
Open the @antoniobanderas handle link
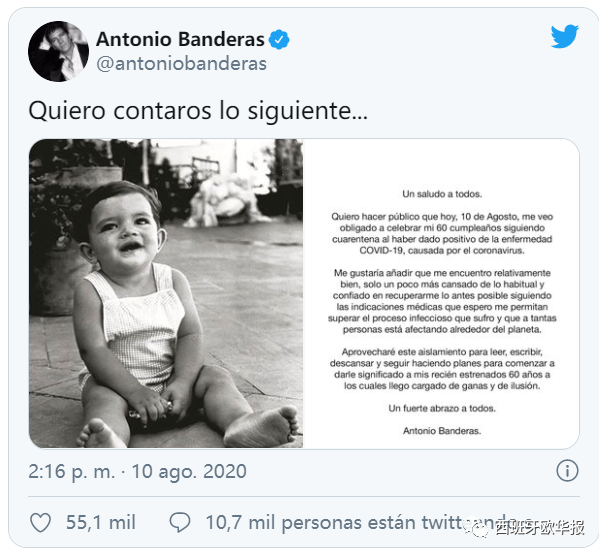[x=181, y=64]
